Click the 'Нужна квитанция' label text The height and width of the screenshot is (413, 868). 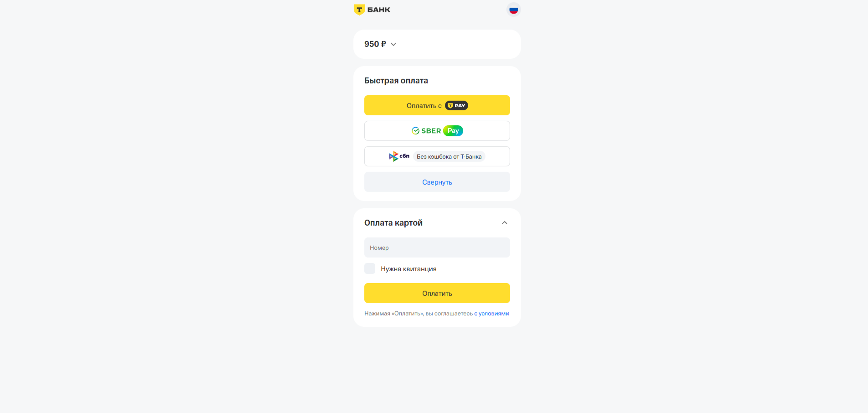(x=408, y=269)
